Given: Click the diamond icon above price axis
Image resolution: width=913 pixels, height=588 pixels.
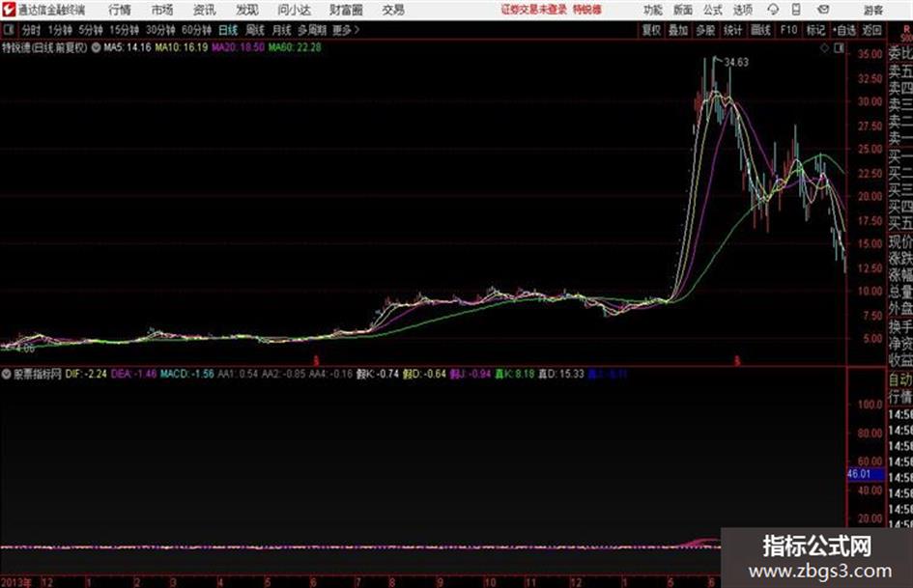Looking at the screenshot, I should coord(824,48).
